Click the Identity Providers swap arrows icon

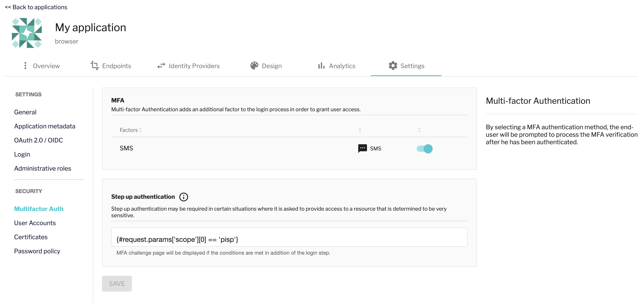tap(161, 66)
